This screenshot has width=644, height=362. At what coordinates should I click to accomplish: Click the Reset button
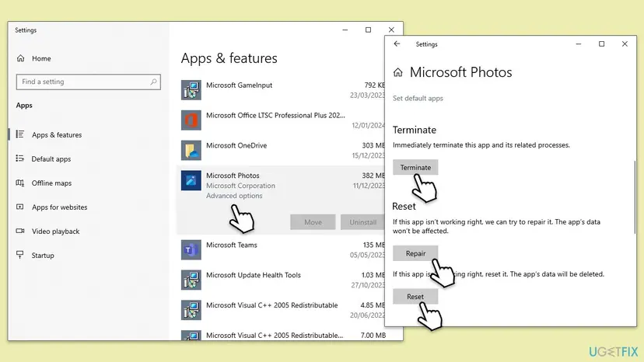[415, 296]
